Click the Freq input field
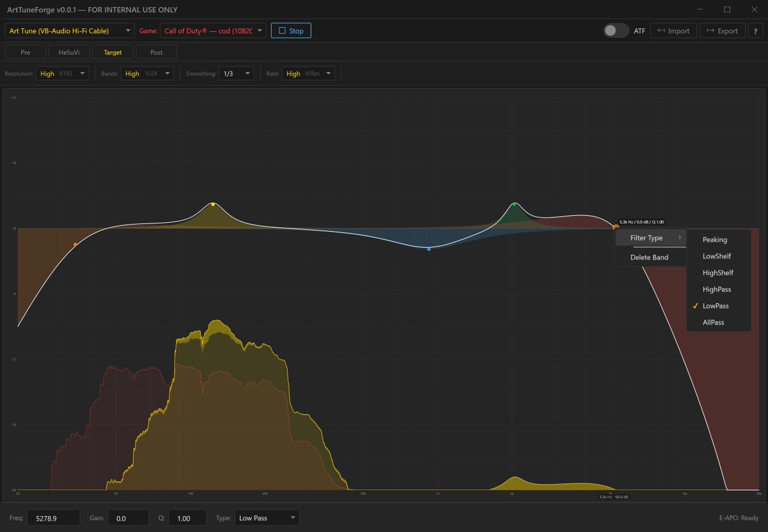768x532 pixels. click(x=53, y=518)
